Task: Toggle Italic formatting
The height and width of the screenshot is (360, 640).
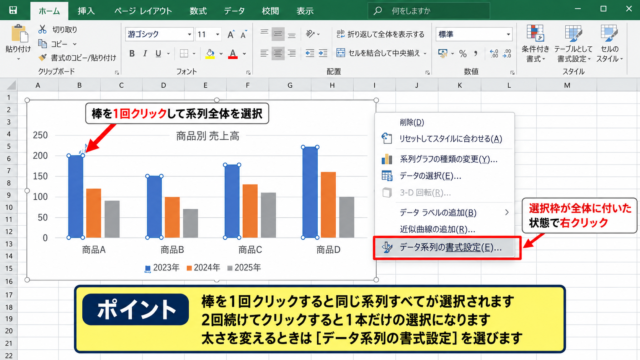Action: [x=145, y=53]
